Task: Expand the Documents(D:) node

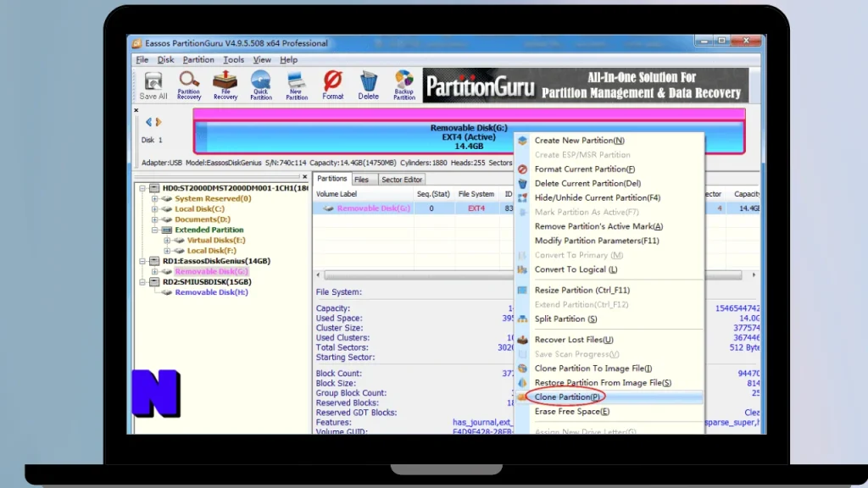Action: tap(154, 219)
